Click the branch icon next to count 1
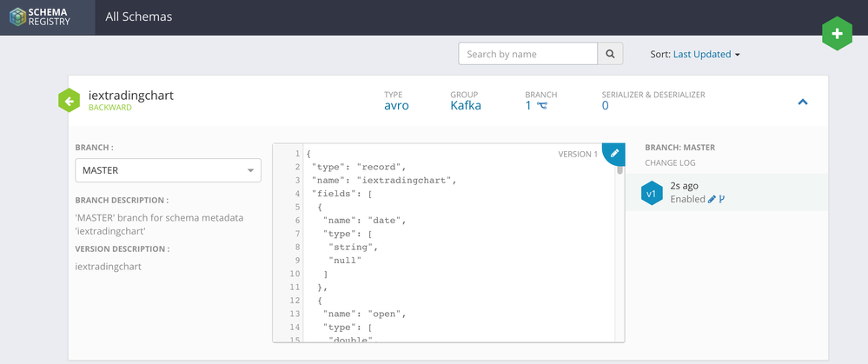868x364 pixels. click(542, 106)
